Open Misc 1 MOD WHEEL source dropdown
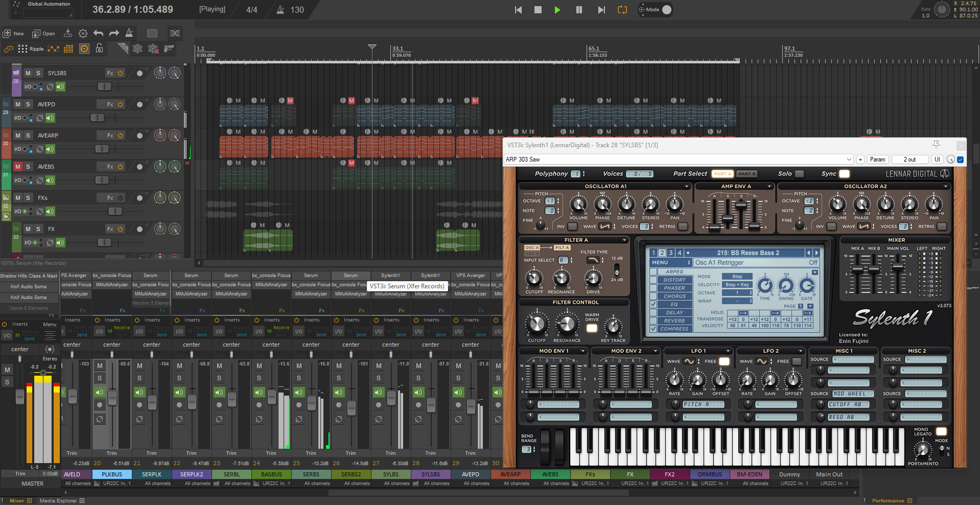980x505 pixels. [x=853, y=394]
